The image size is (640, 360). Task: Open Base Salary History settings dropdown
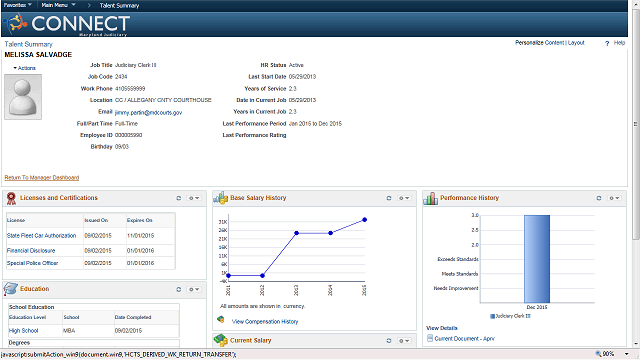pos(404,198)
